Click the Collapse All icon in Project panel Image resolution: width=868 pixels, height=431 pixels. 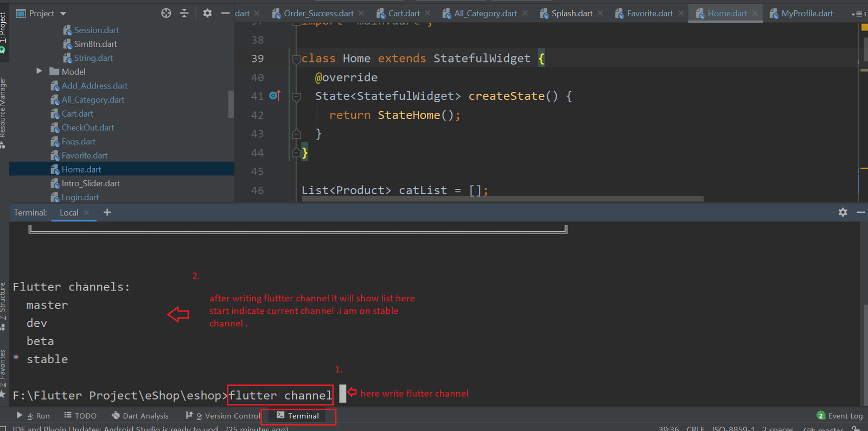(x=184, y=13)
